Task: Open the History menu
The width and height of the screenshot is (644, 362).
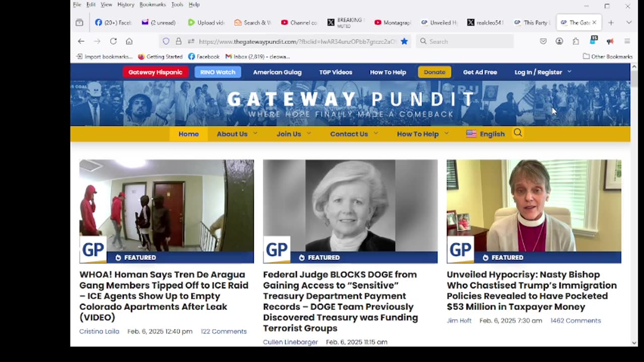Action: pos(126,5)
